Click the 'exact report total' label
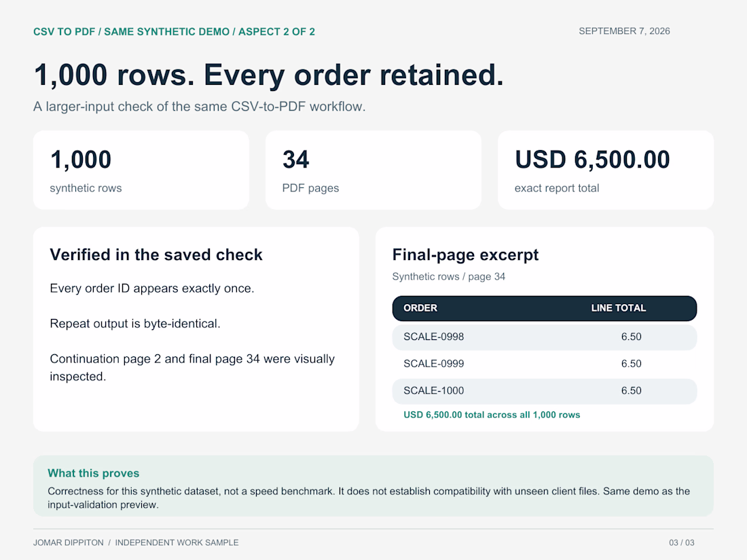Image resolution: width=747 pixels, height=560 pixels. 557,188
